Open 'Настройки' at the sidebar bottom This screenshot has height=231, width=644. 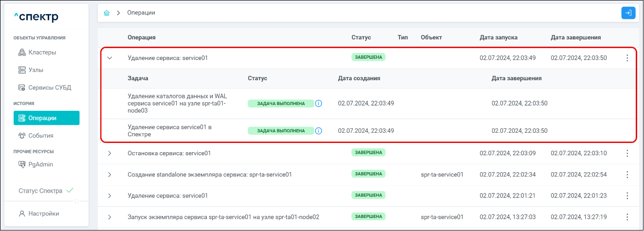coord(43,213)
